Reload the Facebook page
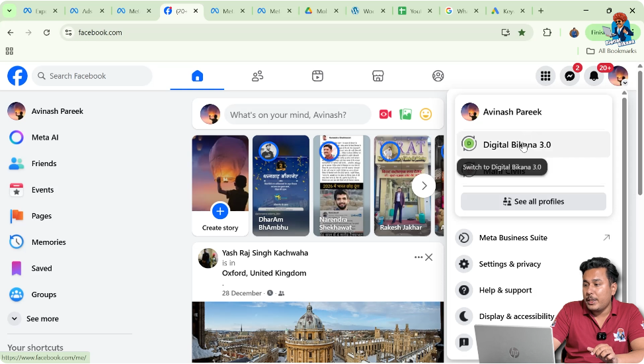The image size is (644, 364). pyautogui.click(x=46, y=32)
